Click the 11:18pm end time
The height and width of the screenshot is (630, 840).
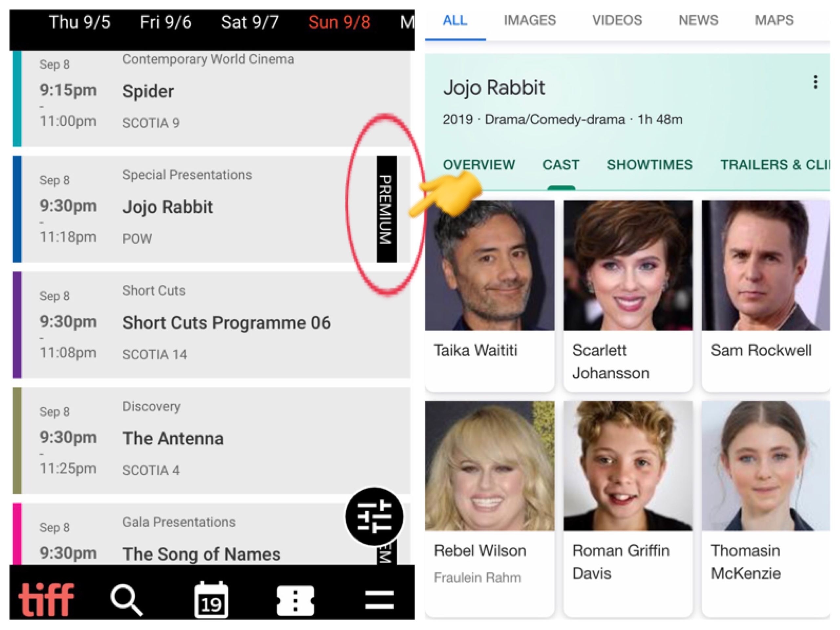[68, 237]
